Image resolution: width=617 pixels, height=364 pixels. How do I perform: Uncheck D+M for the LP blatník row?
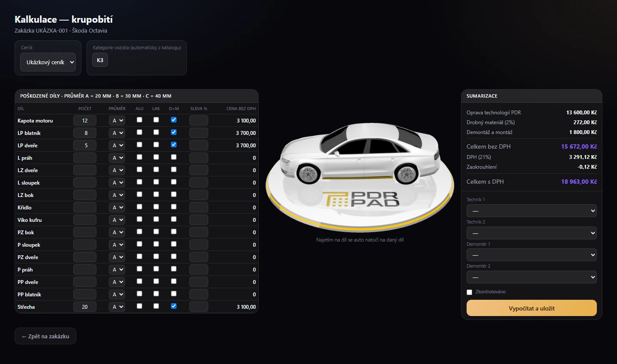tap(174, 132)
